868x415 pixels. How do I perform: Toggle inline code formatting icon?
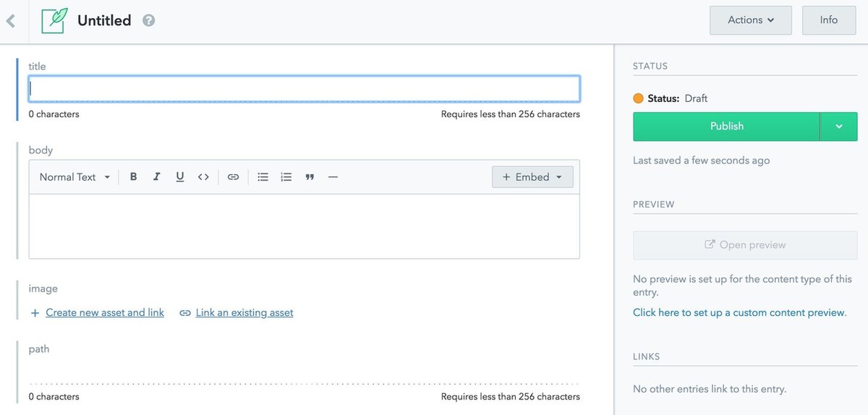click(203, 177)
